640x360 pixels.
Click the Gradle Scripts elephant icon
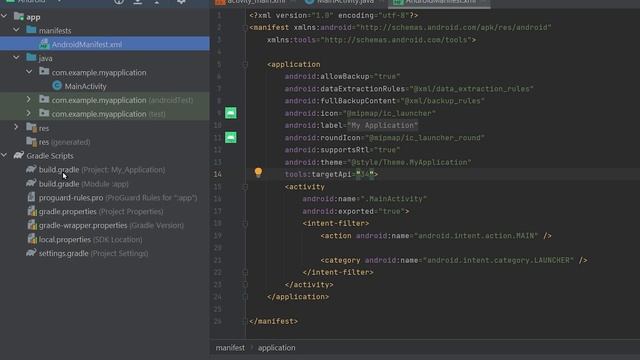point(19,155)
